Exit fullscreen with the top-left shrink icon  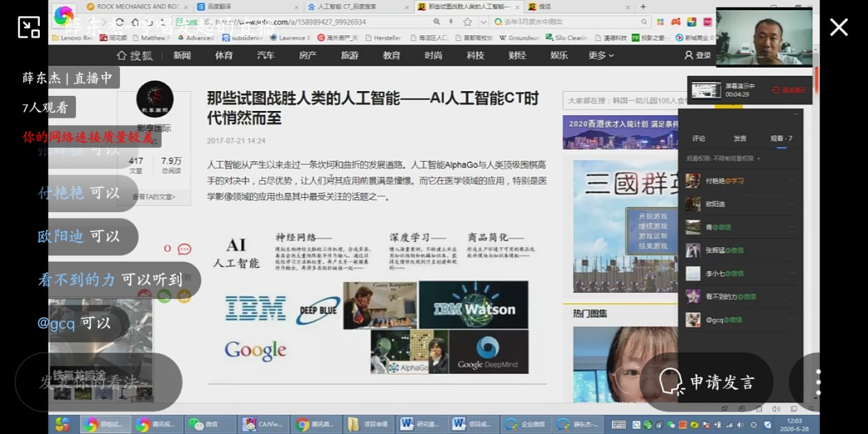coord(29,27)
